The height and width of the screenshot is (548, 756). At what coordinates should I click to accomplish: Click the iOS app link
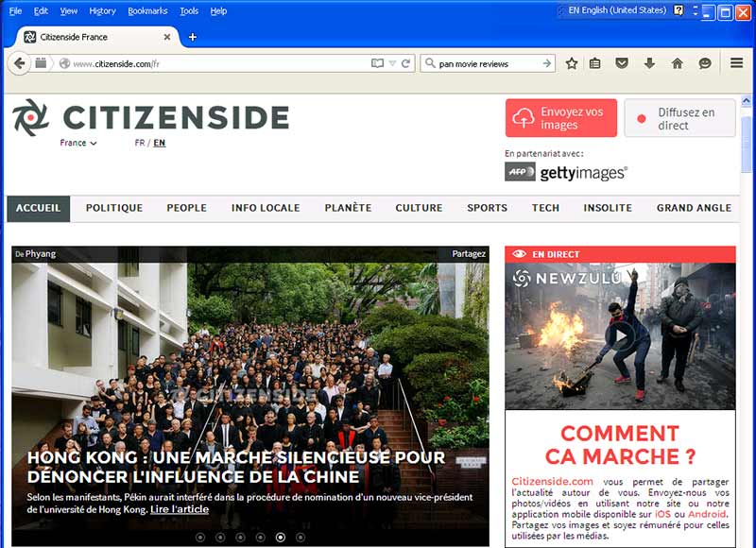[x=662, y=514]
